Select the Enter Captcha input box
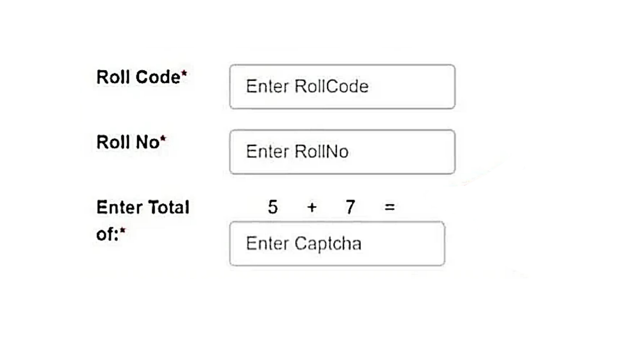The image size is (644, 351). pos(337,244)
